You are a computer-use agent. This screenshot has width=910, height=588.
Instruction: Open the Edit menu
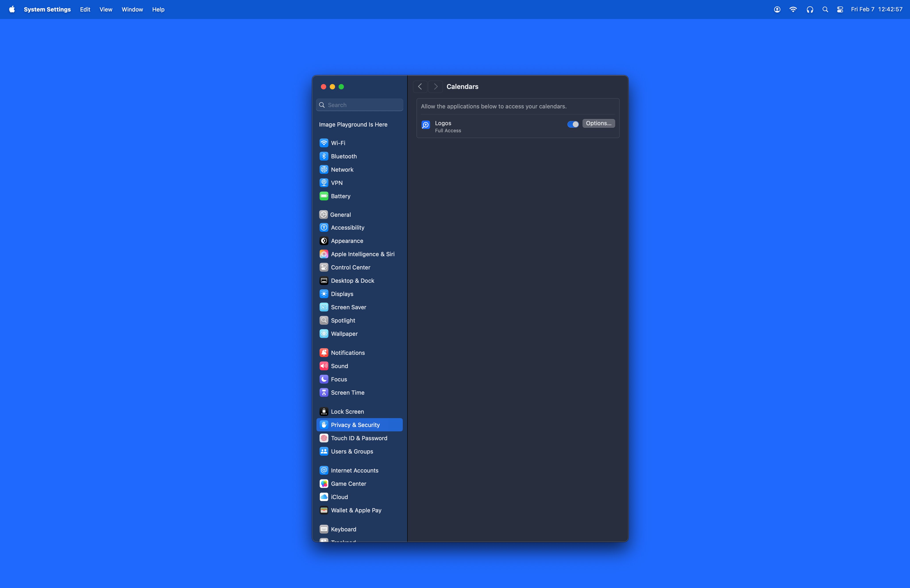tap(85, 10)
